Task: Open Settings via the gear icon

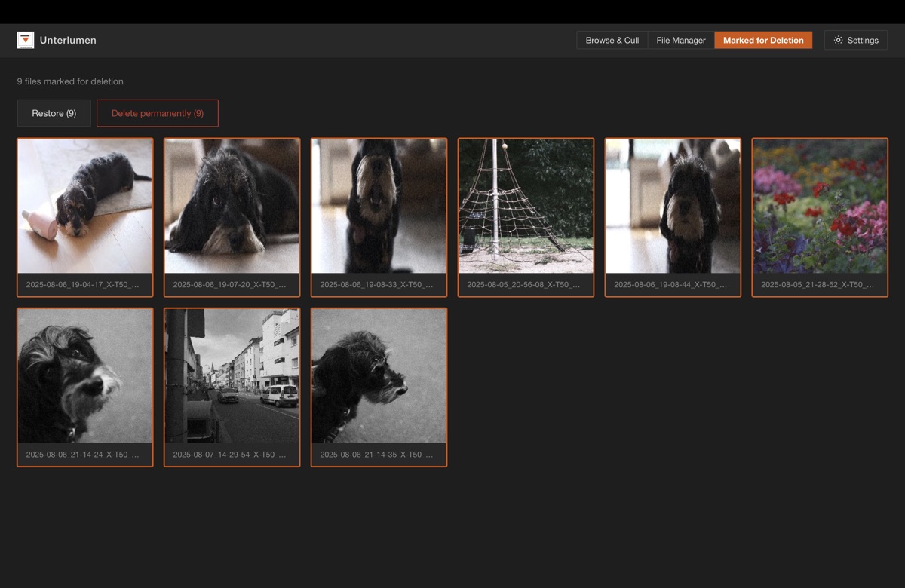Action: (x=838, y=41)
